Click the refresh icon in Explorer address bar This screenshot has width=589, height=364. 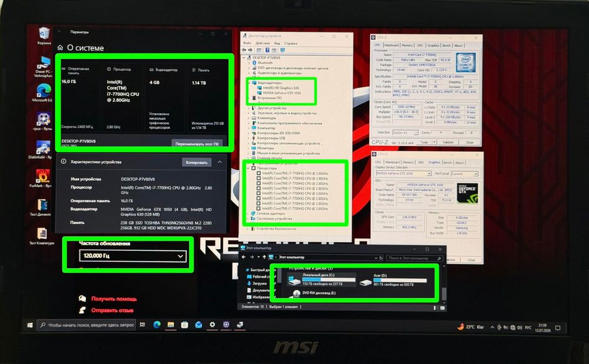coord(380,258)
